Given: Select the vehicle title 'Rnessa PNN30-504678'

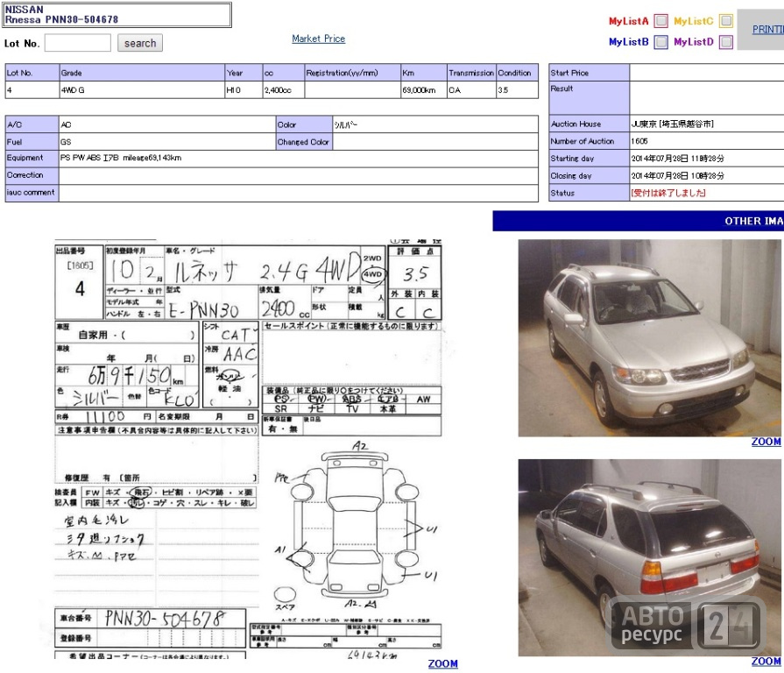Looking at the screenshot, I should pyautogui.click(x=61, y=19).
